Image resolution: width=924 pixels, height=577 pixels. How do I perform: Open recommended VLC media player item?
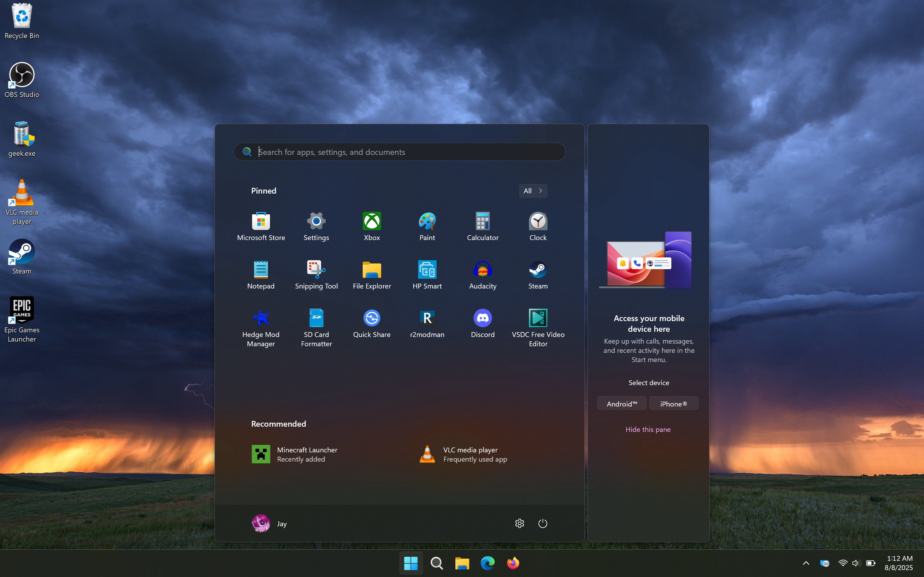click(x=463, y=454)
